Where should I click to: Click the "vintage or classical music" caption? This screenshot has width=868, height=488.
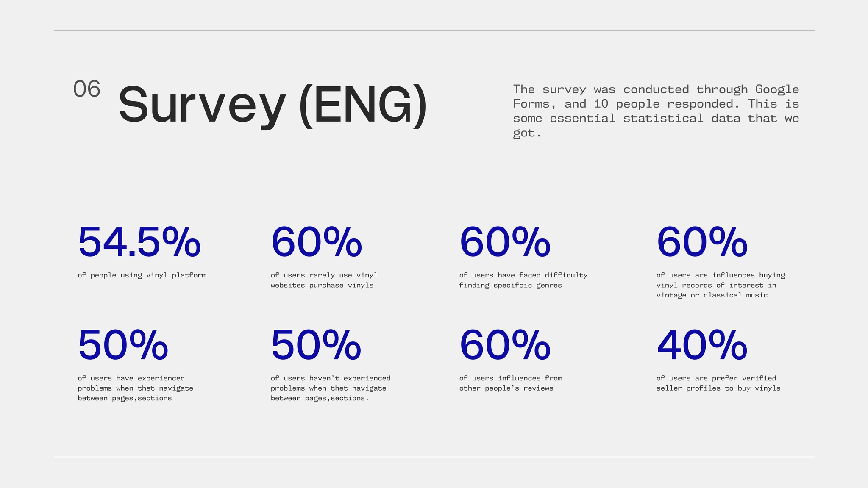pyautogui.click(x=720, y=285)
